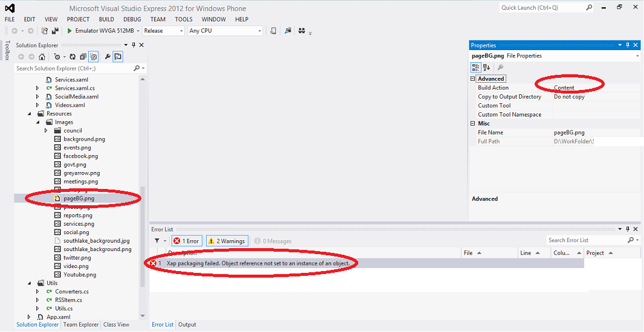Image resolution: width=644 pixels, height=332 pixels.
Task: Click Error List search magnifier icon
Action: (631, 240)
